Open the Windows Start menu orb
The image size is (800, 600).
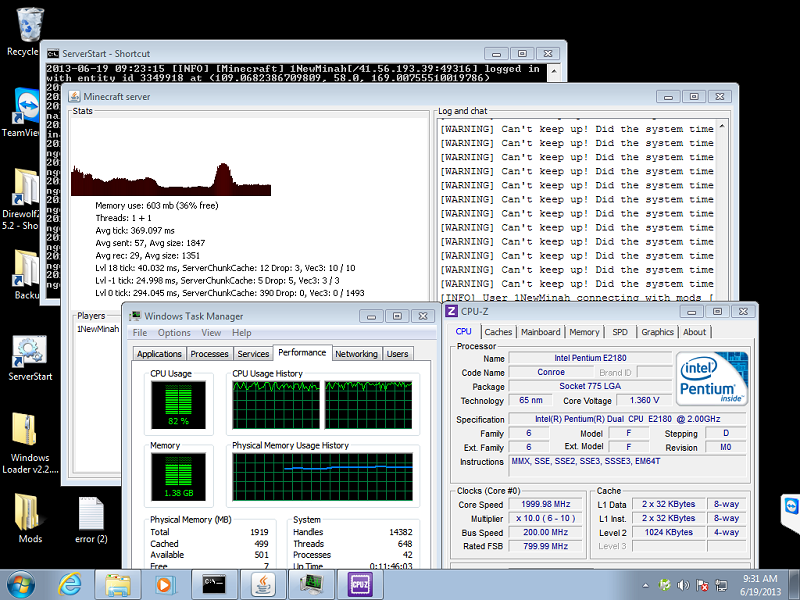click(20, 585)
